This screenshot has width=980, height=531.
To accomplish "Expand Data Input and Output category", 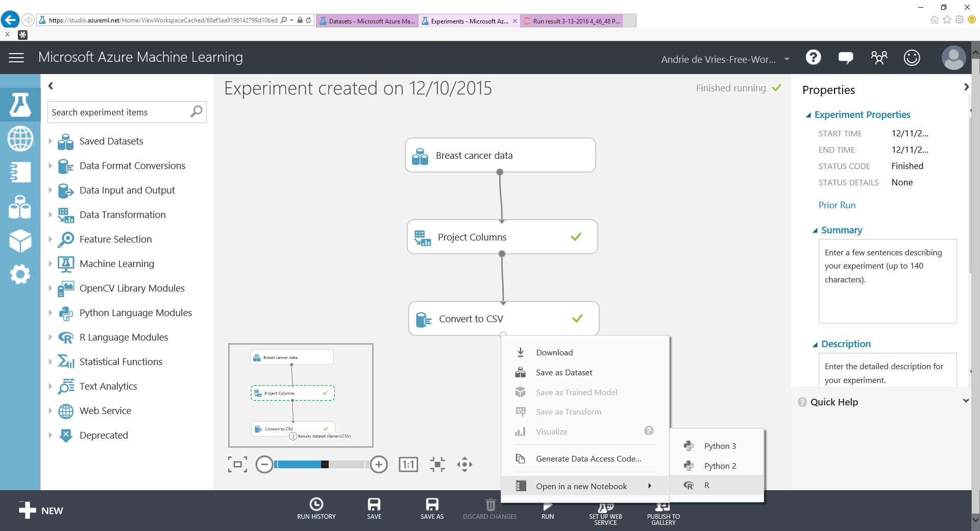I will (x=50, y=190).
